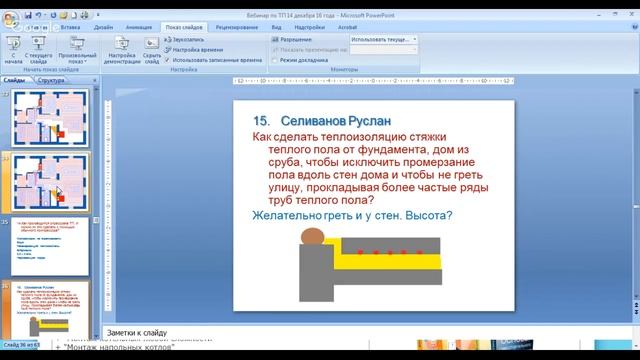Open Вид ribbon tab
This screenshot has height=360, width=640.
click(x=276, y=27)
